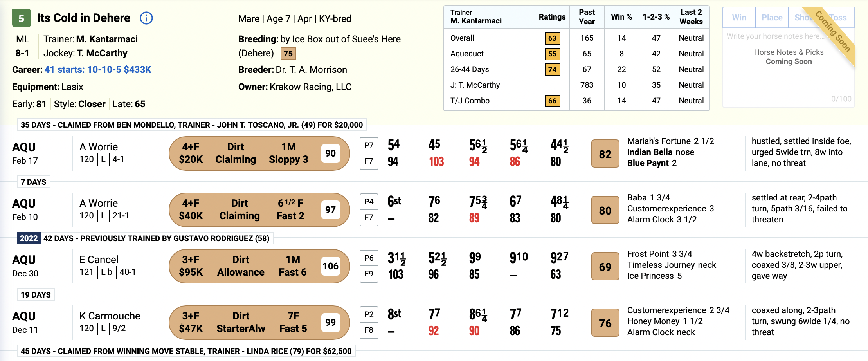Select the green number 5 saddlecloth badge
Screen dimensions: 868x361
(22, 18)
